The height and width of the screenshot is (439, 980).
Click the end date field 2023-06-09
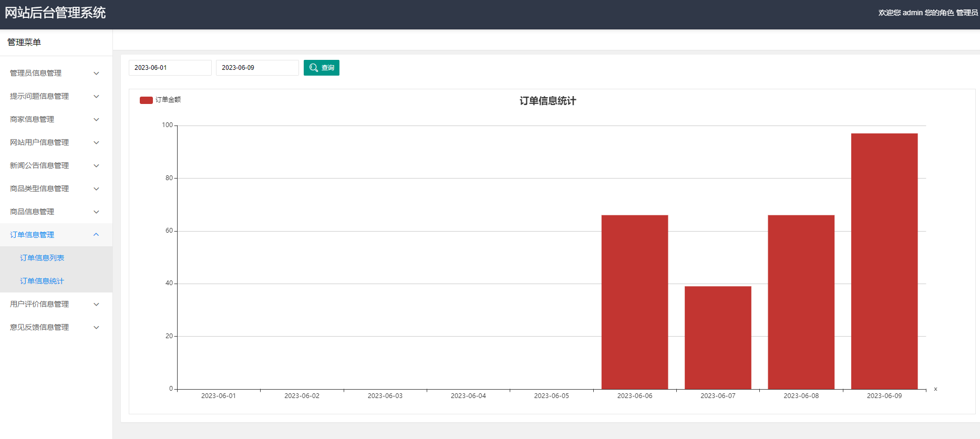coord(257,68)
